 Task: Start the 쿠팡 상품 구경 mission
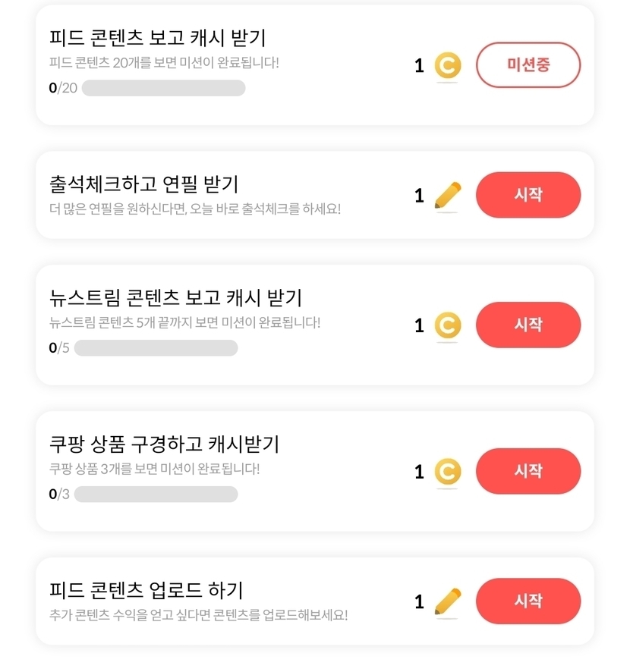[x=528, y=471]
